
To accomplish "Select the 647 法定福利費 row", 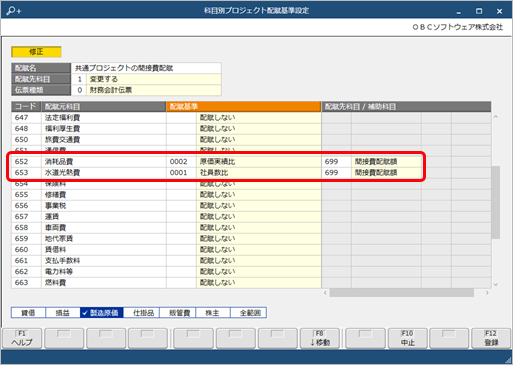I will (251, 118).
